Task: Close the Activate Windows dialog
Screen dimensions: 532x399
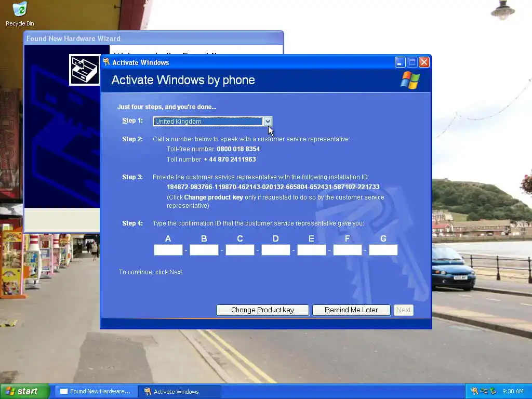Action: 424,62
